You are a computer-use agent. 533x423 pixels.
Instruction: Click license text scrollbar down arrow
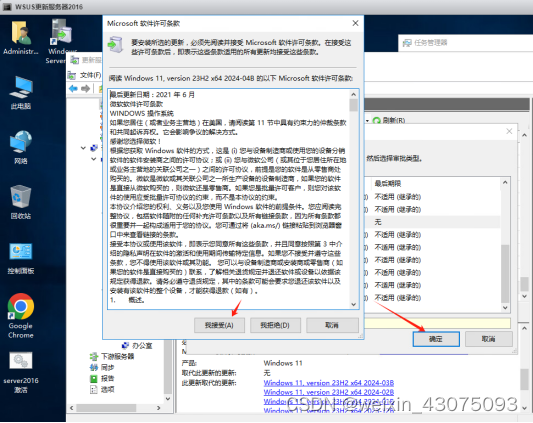pyautogui.click(x=354, y=304)
